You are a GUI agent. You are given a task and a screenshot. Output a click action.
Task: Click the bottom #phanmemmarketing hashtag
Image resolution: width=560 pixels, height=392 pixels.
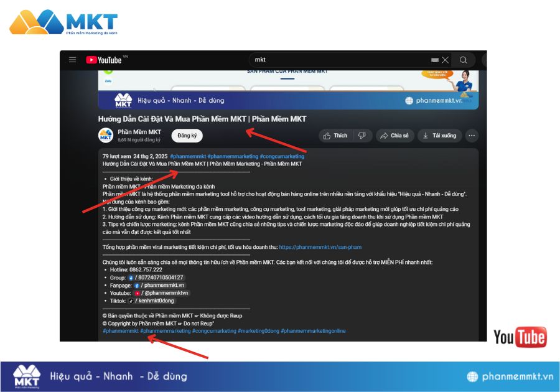(x=166, y=331)
